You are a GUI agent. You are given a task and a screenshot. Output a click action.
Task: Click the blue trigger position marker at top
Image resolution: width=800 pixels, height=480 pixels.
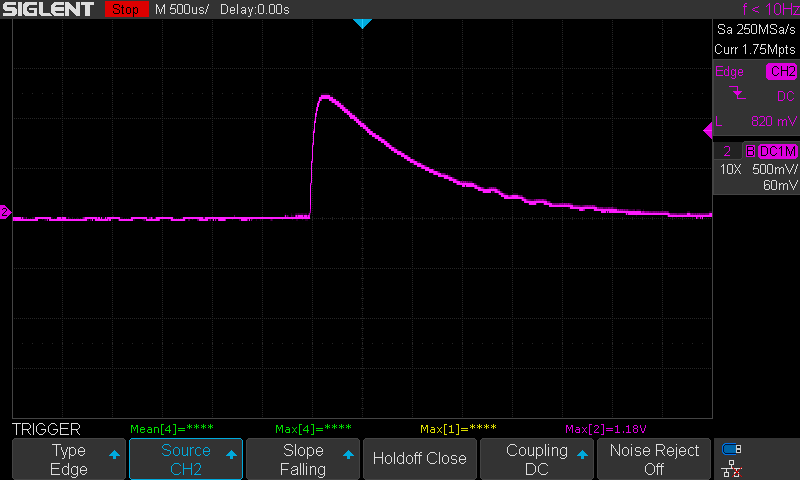[362, 23]
